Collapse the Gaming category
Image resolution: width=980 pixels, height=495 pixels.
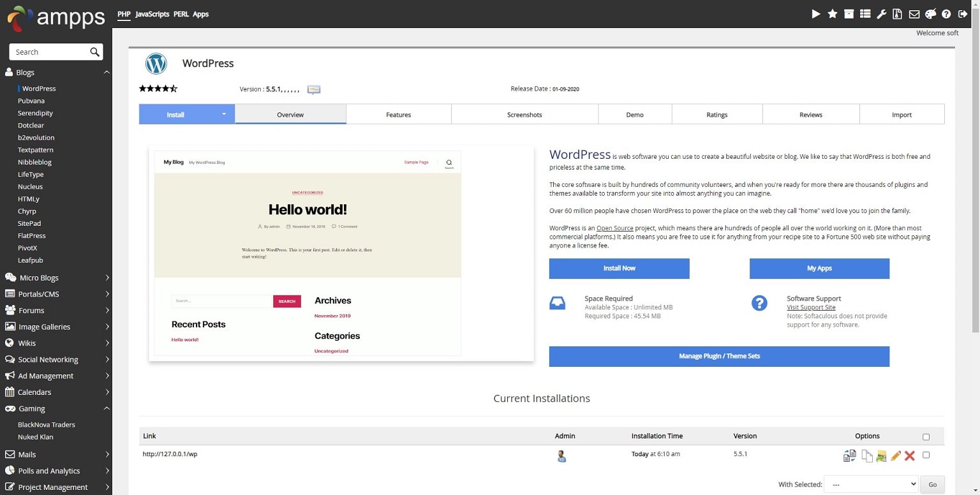[56, 408]
